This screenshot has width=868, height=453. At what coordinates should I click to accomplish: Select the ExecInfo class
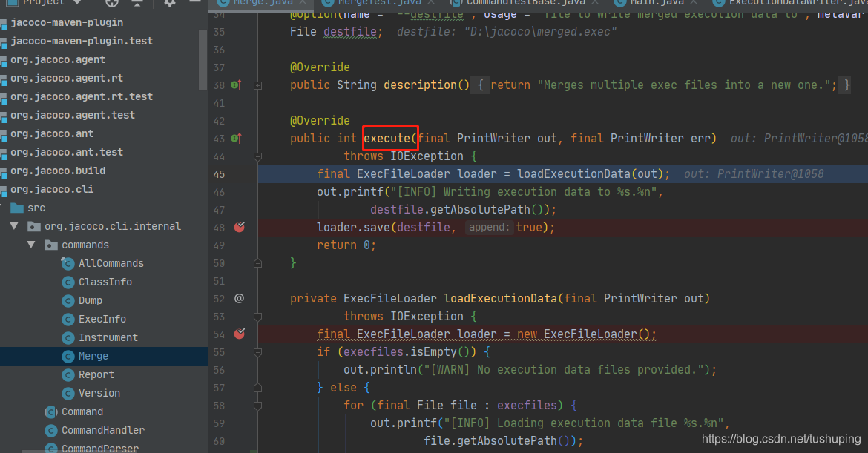102,319
